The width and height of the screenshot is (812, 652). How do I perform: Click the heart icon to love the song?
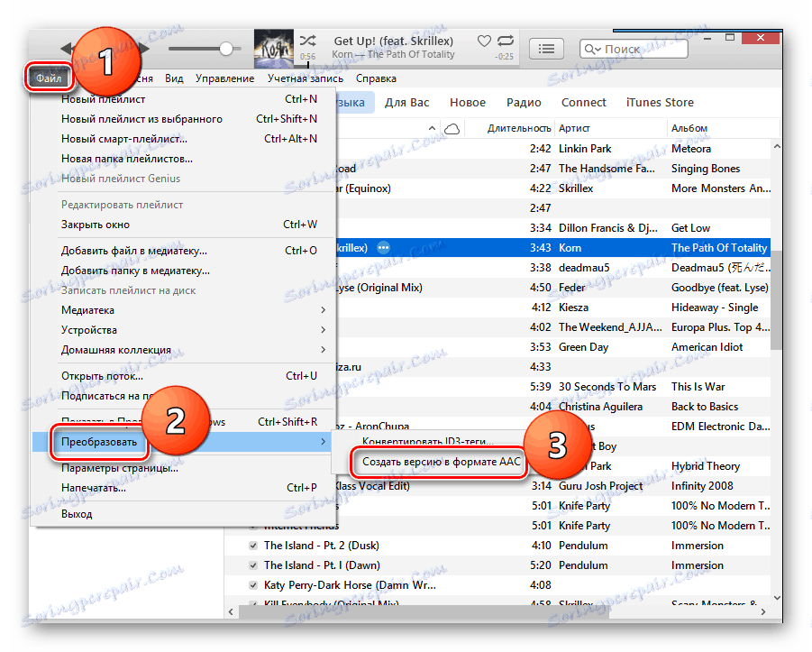coord(484,41)
